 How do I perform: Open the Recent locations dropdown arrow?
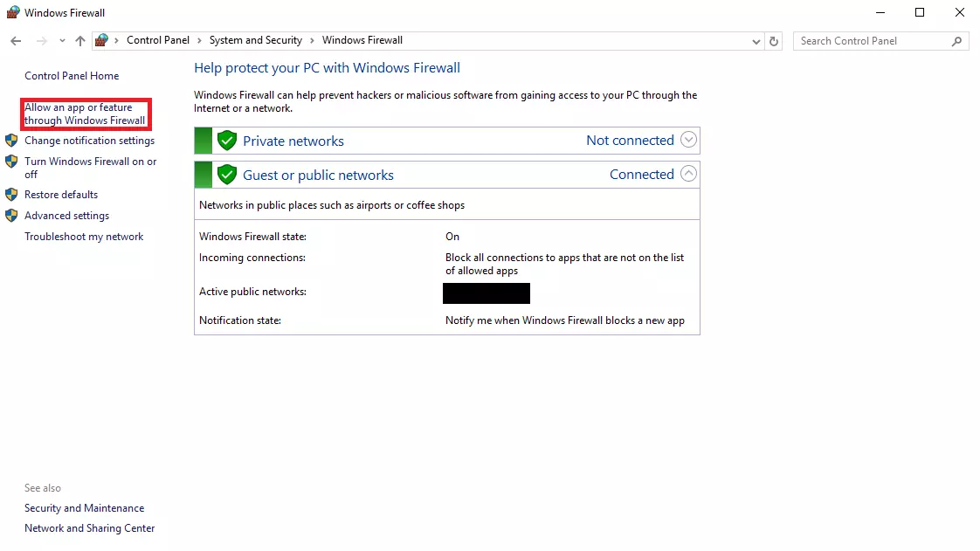click(x=62, y=41)
